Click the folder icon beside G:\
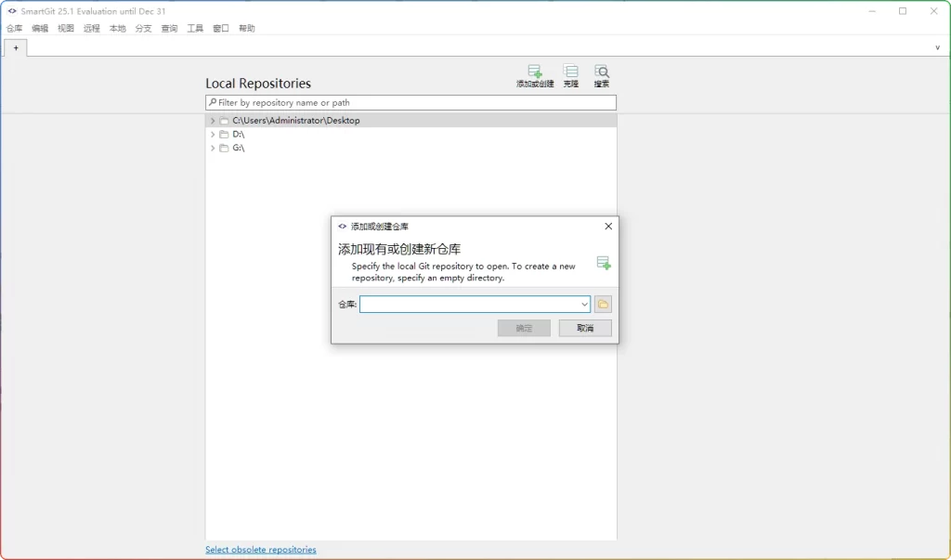The image size is (951, 560). click(x=224, y=148)
